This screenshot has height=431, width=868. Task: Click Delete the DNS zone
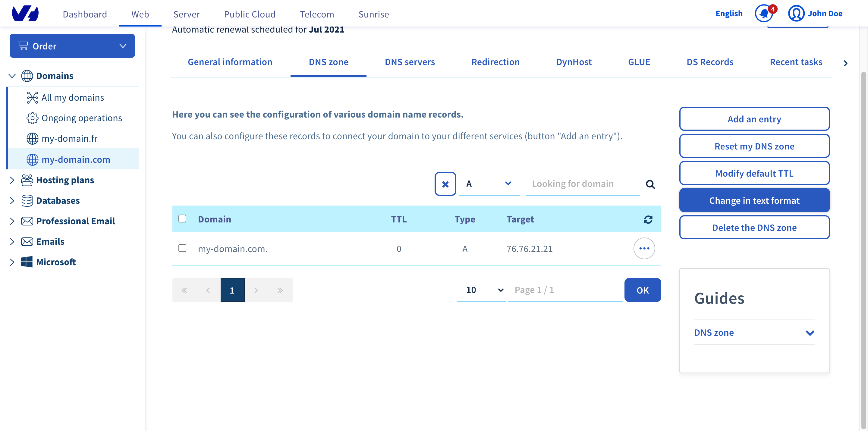pyautogui.click(x=754, y=228)
